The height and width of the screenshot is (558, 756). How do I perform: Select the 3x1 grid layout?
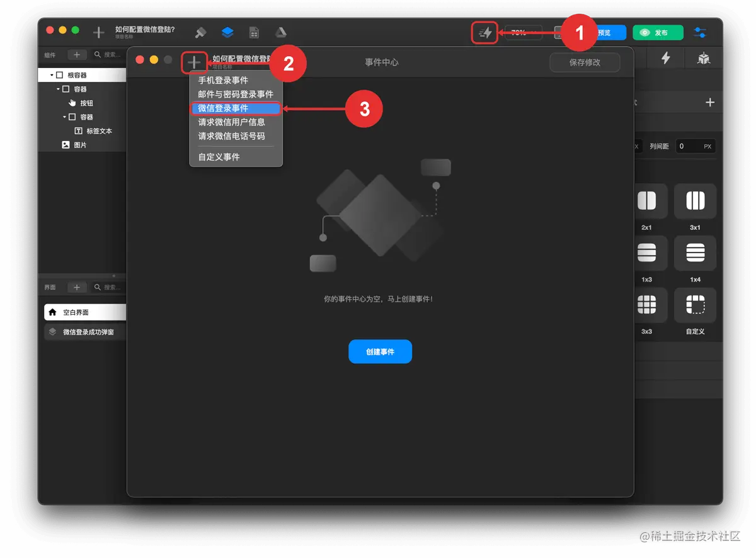[x=695, y=201]
